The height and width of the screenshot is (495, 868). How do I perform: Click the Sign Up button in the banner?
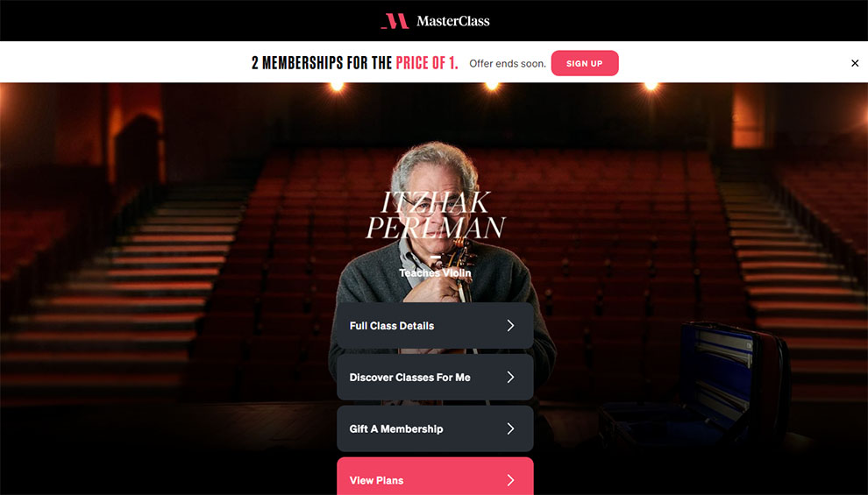click(x=585, y=63)
